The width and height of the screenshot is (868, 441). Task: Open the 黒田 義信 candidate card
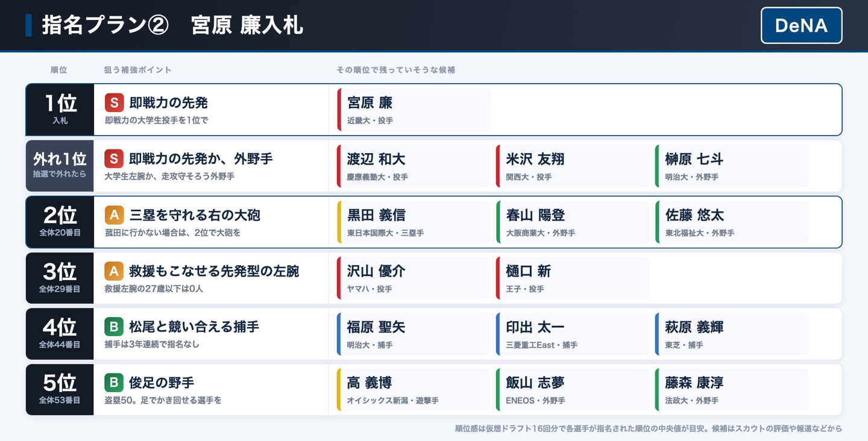[414, 222]
